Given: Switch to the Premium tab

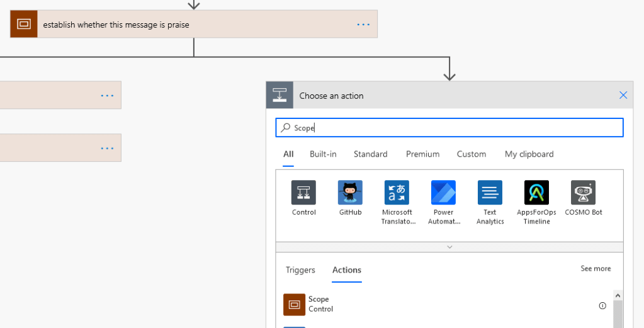Looking at the screenshot, I should click(x=422, y=154).
